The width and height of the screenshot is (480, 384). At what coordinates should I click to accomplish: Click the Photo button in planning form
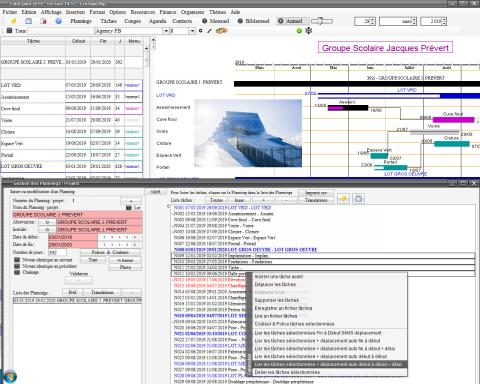(125, 267)
